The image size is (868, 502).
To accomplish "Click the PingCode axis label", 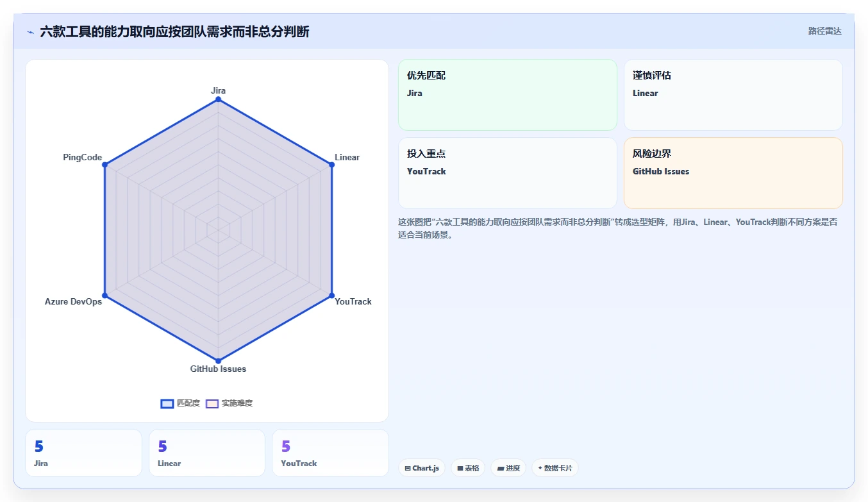I will [x=82, y=157].
